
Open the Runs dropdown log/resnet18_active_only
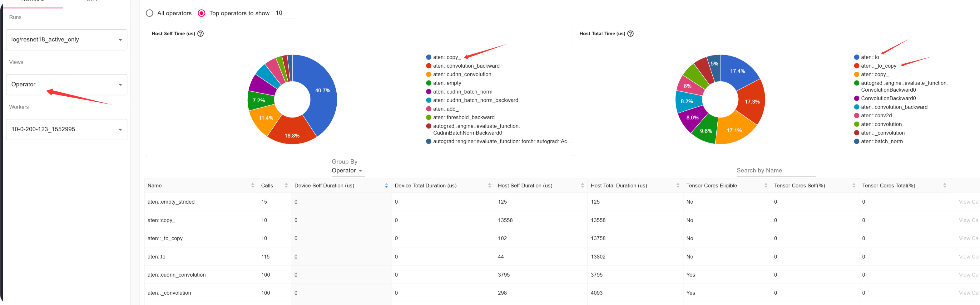point(67,40)
